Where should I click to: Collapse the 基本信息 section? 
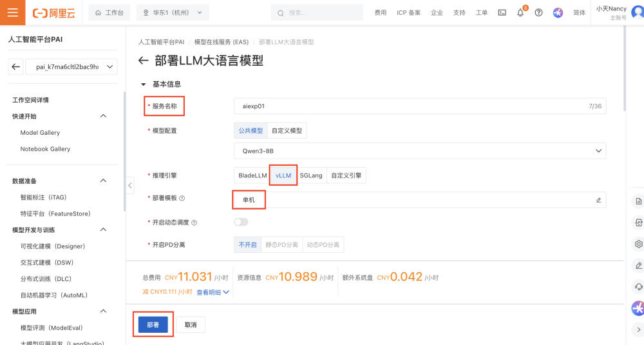click(144, 84)
